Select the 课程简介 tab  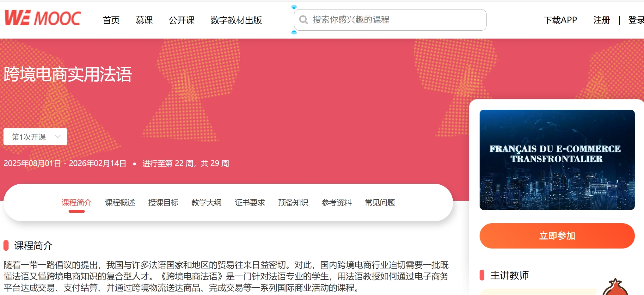point(77,203)
